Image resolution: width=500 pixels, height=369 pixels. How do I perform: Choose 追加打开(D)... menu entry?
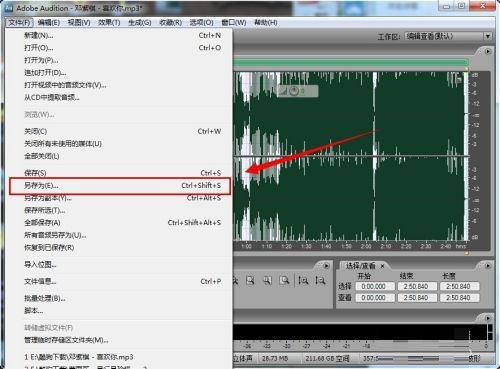[120, 73]
